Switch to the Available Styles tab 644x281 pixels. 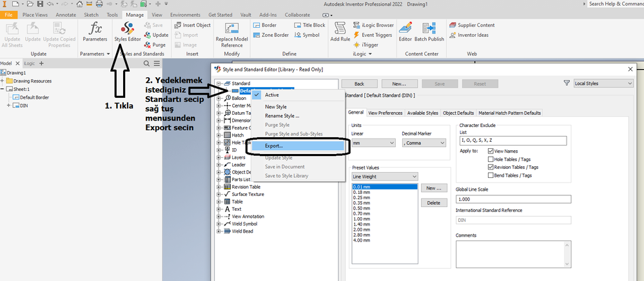pos(423,113)
